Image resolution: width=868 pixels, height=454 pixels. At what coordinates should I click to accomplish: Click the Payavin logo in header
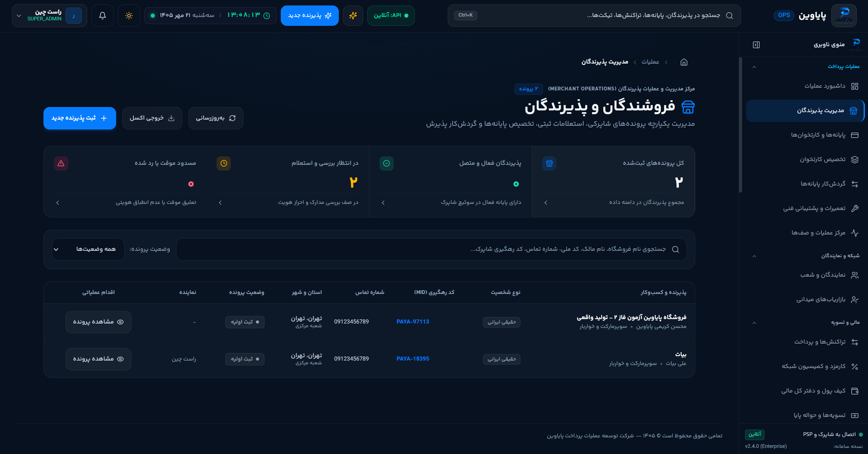[x=844, y=16]
